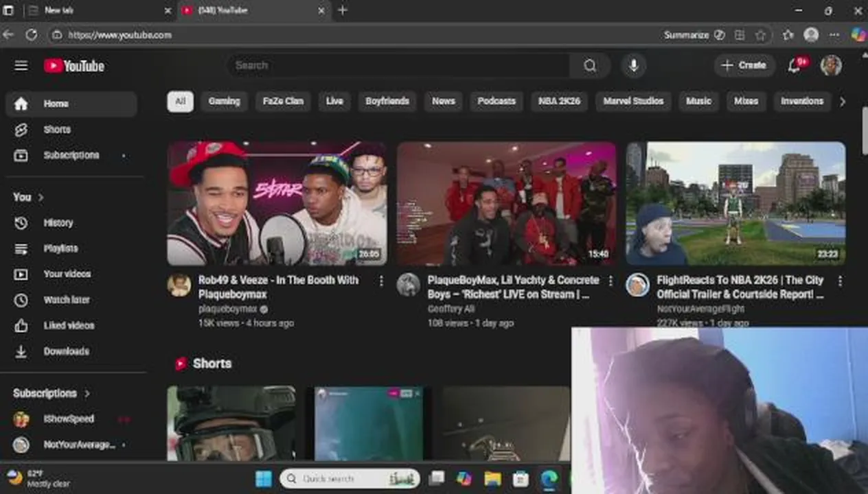Open browser settings and more menu

pos(834,35)
